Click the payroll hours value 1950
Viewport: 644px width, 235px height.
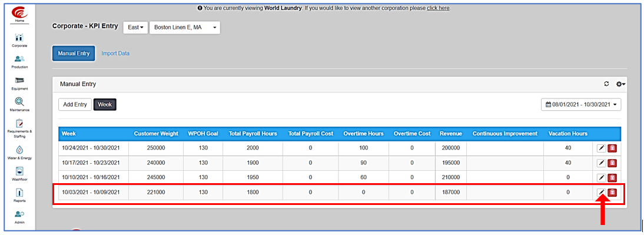click(253, 177)
